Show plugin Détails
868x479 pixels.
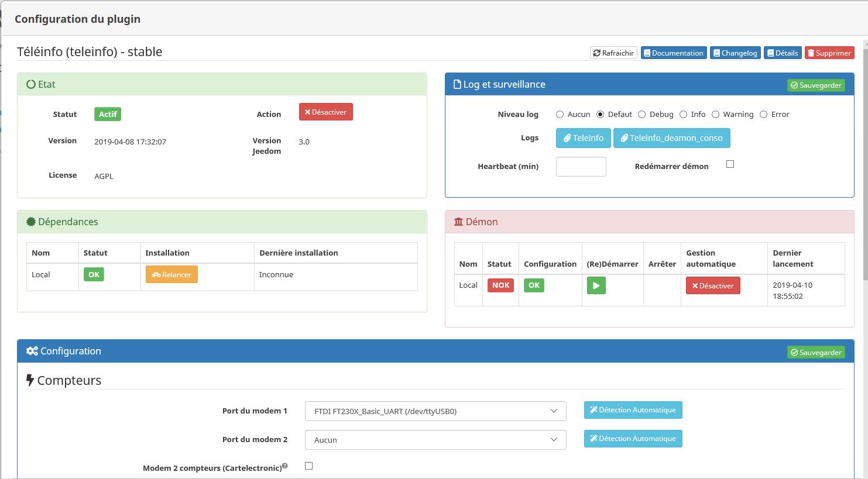(x=783, y=53)
